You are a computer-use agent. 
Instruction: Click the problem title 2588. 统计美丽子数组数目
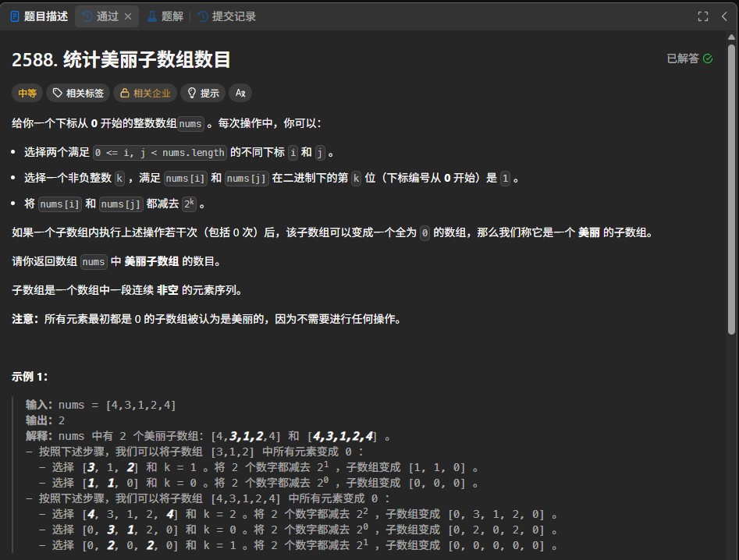[121, 60]
